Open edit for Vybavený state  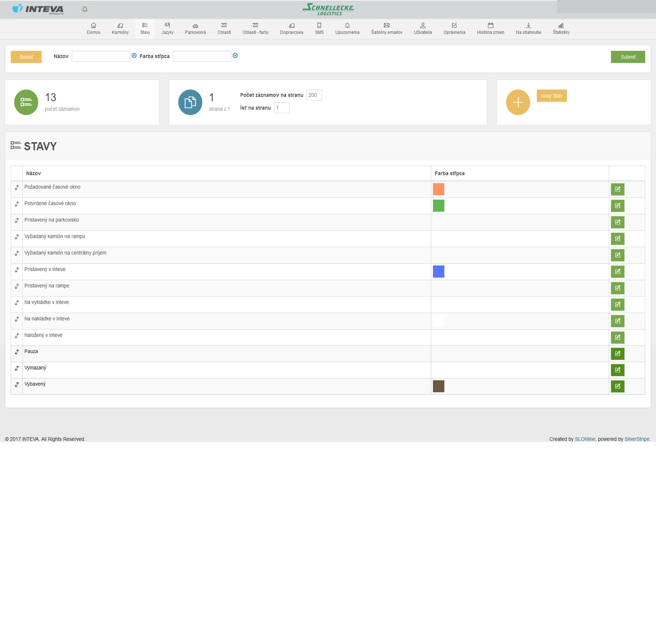pos(617,386)
